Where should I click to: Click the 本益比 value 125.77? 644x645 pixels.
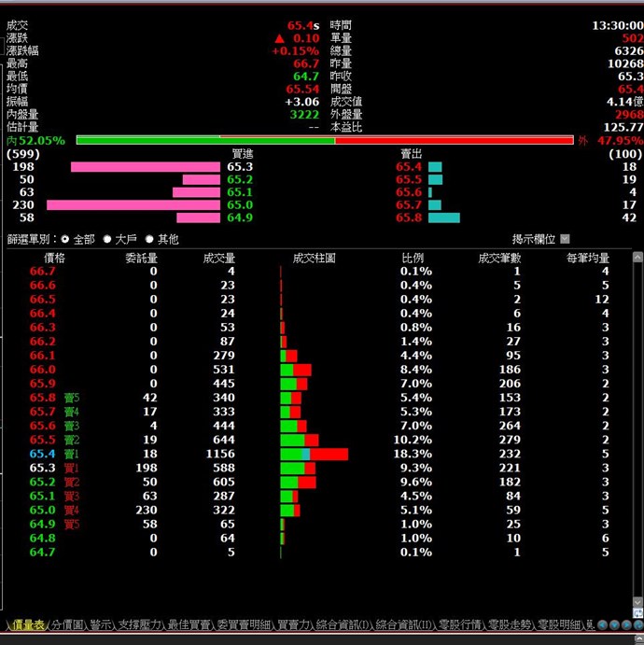point(623,127)
